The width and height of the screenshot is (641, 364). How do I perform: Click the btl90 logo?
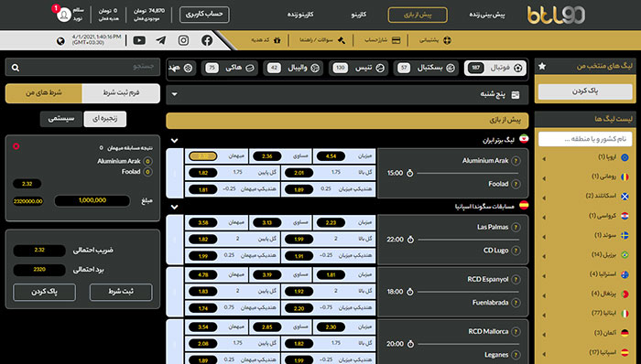(x=556, y=15)
